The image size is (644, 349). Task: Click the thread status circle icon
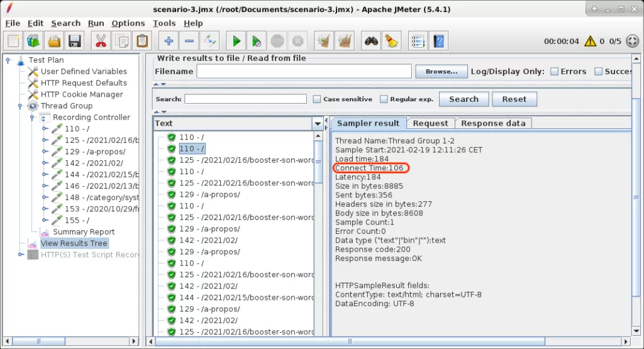633,41
